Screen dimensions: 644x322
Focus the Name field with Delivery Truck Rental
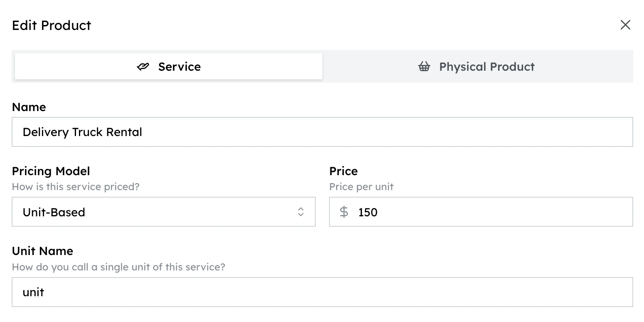(322, 132)
